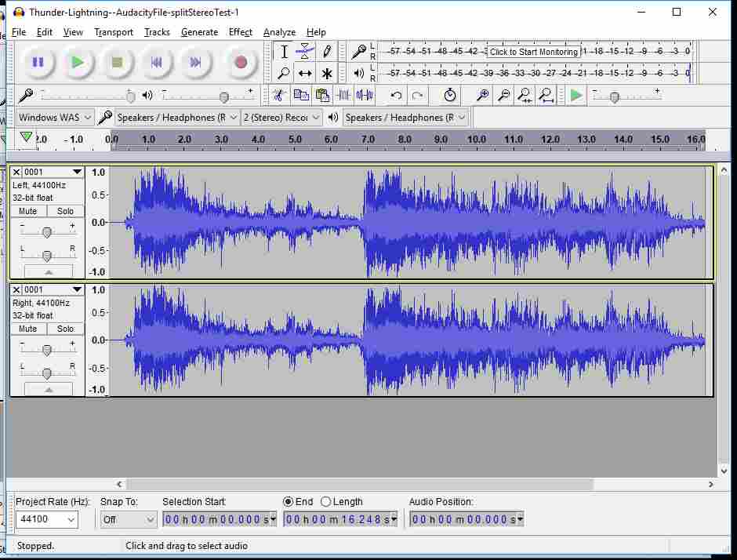Click the Selection Start time field

point(219,519)
